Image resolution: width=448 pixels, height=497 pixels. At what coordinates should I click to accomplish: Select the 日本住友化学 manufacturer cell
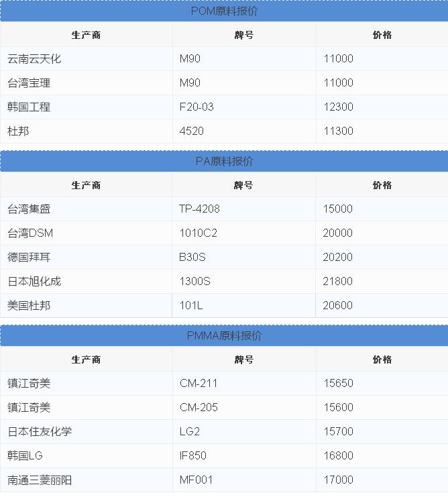coord(86,431)
